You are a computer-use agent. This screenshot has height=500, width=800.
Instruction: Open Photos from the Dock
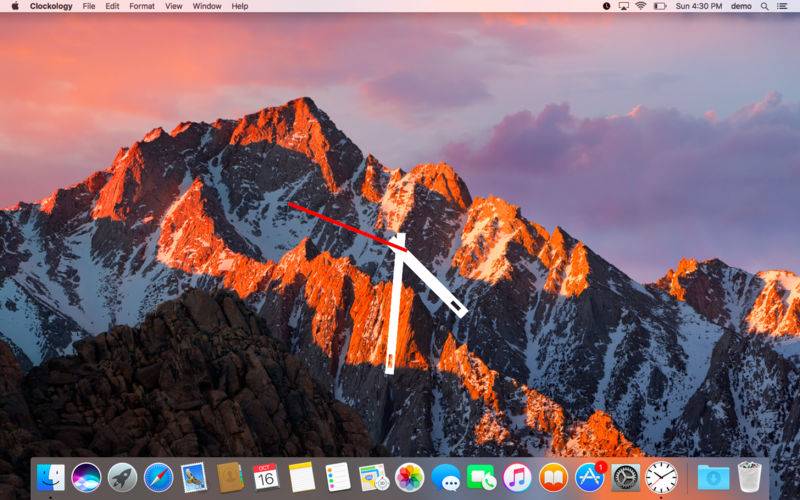tap(410, 478)
